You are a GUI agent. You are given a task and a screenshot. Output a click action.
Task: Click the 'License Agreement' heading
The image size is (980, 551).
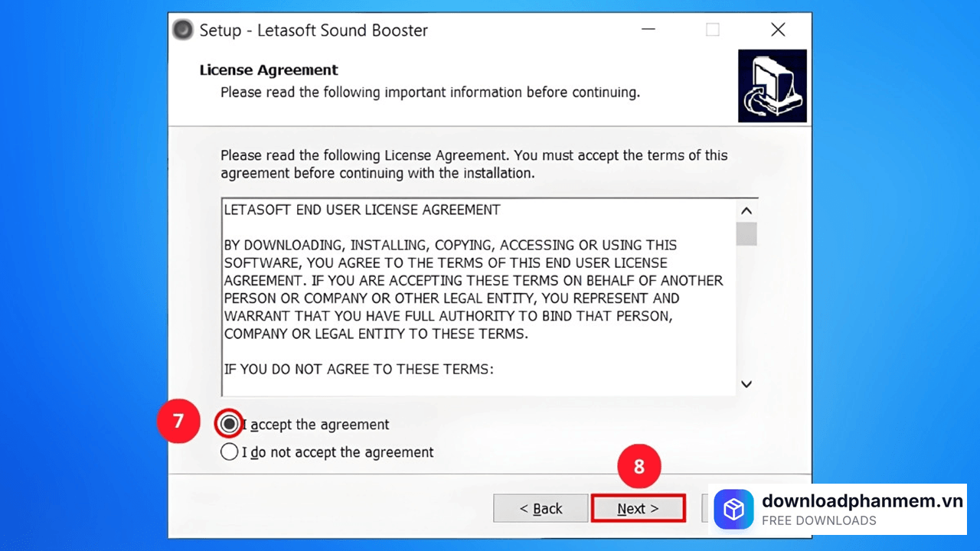click(x=268, y=70)
